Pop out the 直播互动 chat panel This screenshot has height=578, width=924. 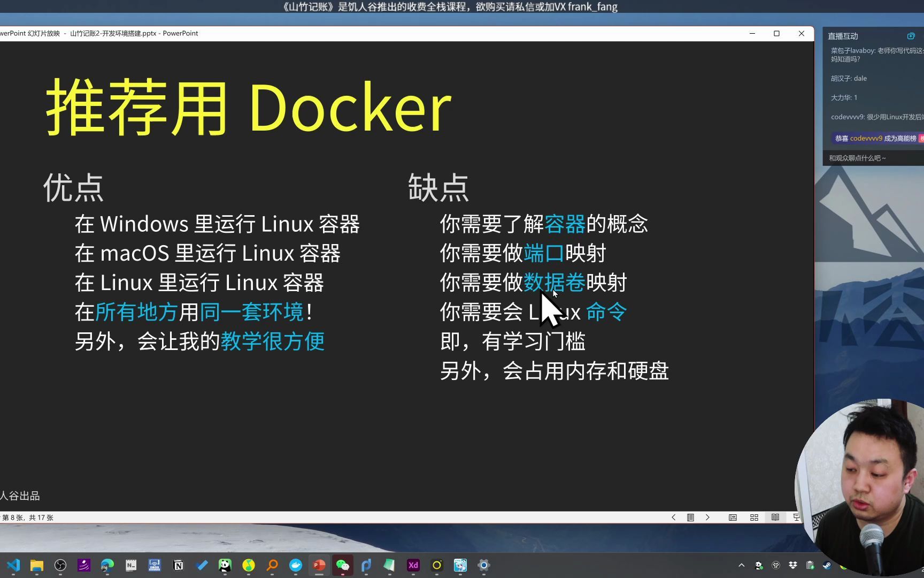coord(911,36)
